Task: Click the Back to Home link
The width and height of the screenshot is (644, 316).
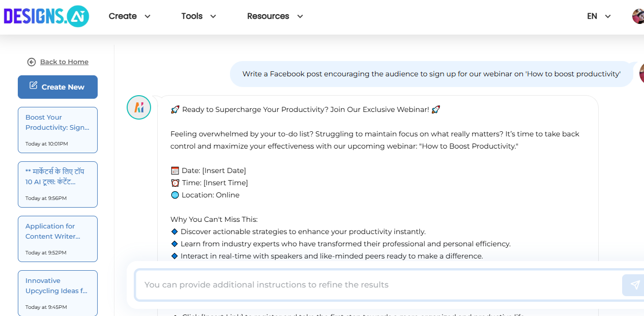Action: [64, 62]
